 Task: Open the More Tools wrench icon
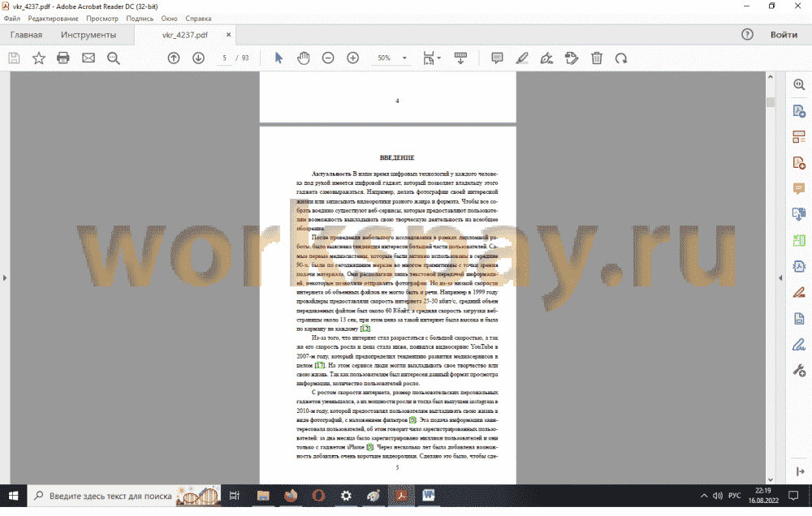[799, 371]
